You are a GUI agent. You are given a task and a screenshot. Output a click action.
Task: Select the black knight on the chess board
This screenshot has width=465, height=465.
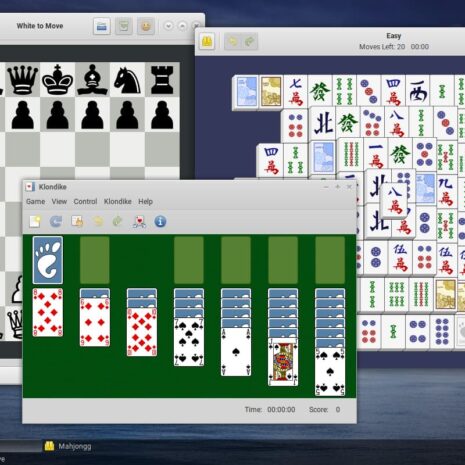coord(127,80)
